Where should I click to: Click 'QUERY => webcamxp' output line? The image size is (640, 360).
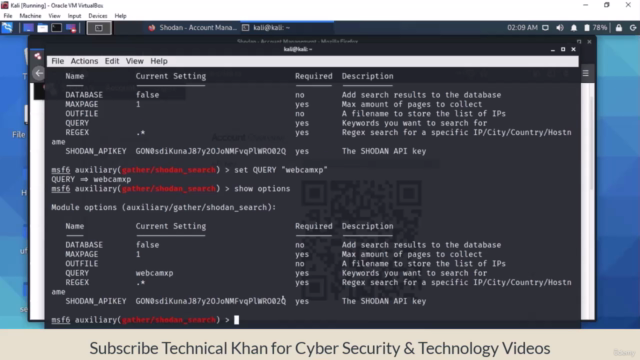pos(91,179)
